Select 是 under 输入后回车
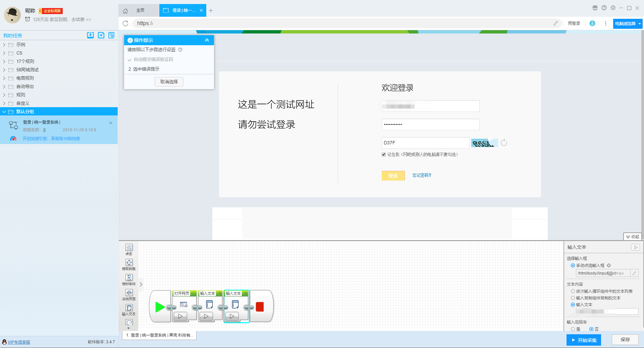This screenshot has height=348, width=644. tap(573, 329)
